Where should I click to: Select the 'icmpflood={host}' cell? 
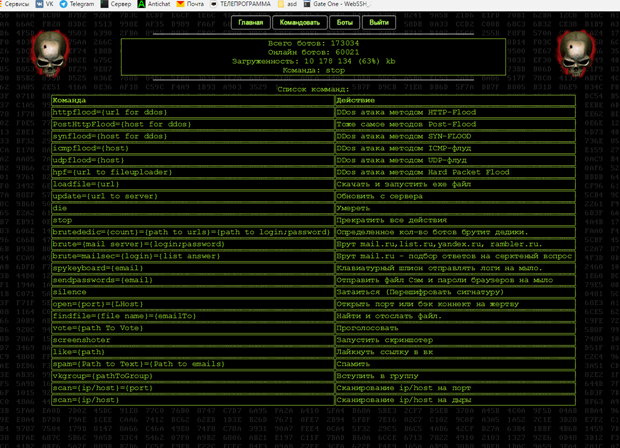point(193,148)
